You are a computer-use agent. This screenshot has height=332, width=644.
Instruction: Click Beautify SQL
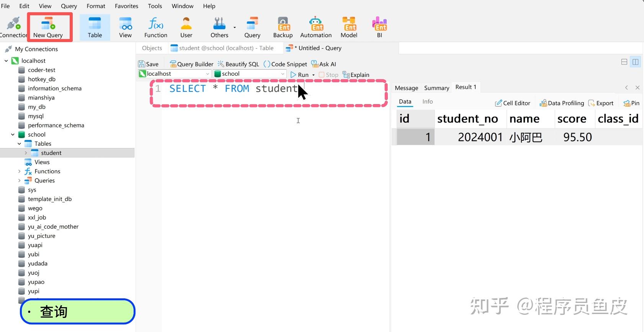tap(238, 64)
